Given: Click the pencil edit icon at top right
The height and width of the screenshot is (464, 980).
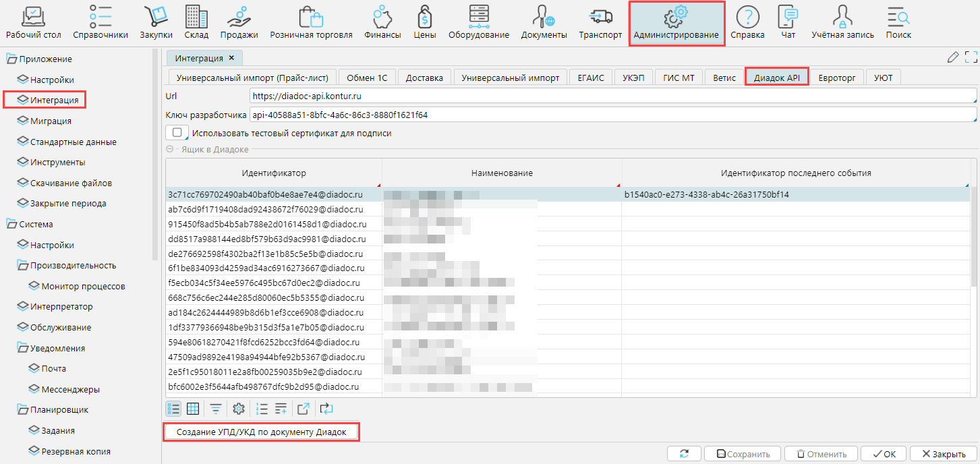Looking at the screenshot, I should [x=953, y=58].
